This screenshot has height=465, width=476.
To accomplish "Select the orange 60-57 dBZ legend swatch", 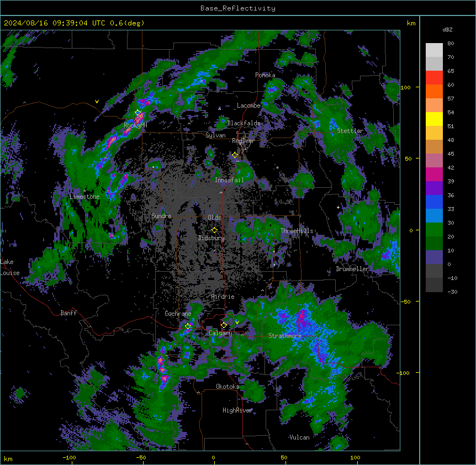I will [434, 91].
